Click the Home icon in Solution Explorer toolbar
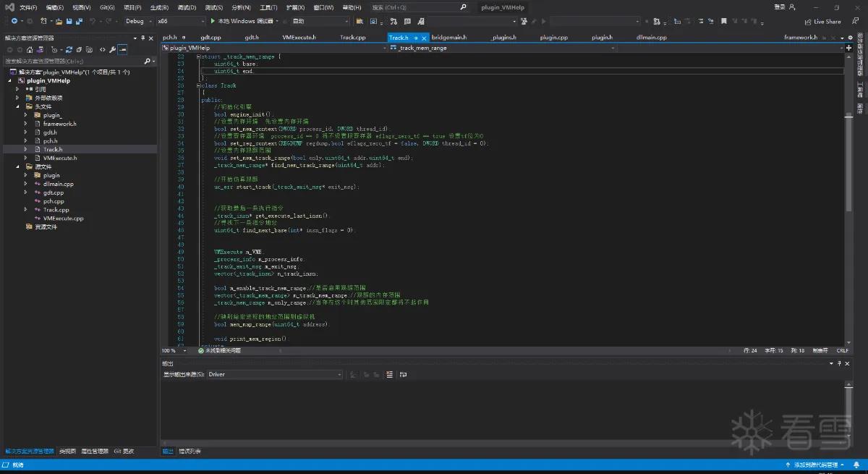Image resolution: width=868 pixels, height=474 pixels. 29,50
